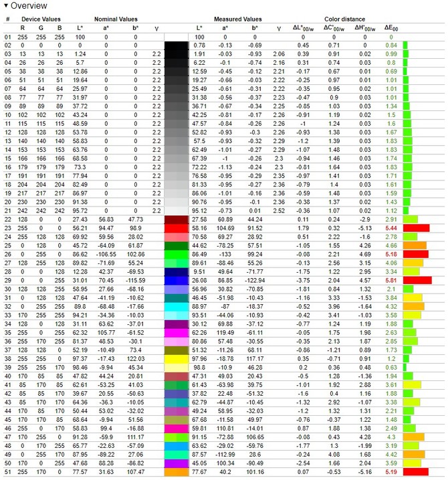
Task: Select the purple swatch in row 50
Action: [177, 463]
